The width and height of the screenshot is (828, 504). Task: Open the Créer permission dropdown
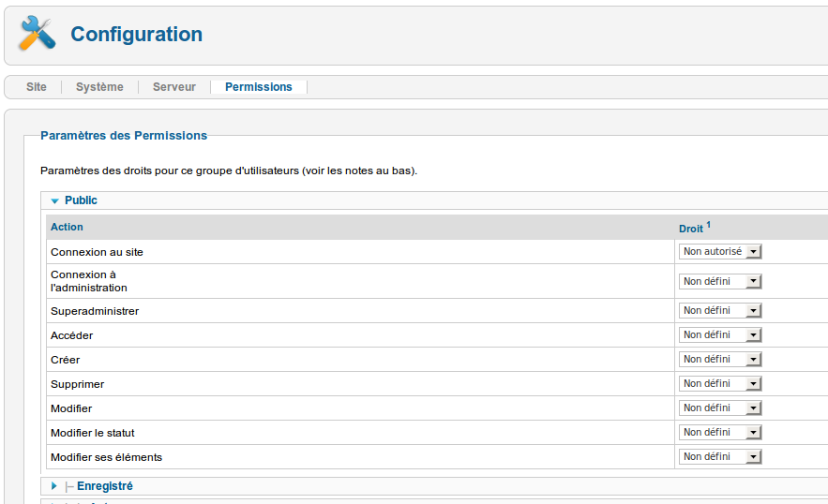[x=720, y=360]
